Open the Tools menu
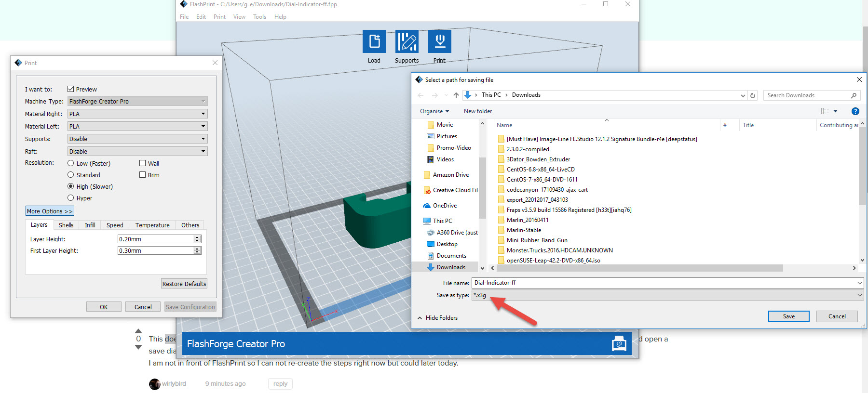Screen dimensions: 868x393 pos(259,17)
